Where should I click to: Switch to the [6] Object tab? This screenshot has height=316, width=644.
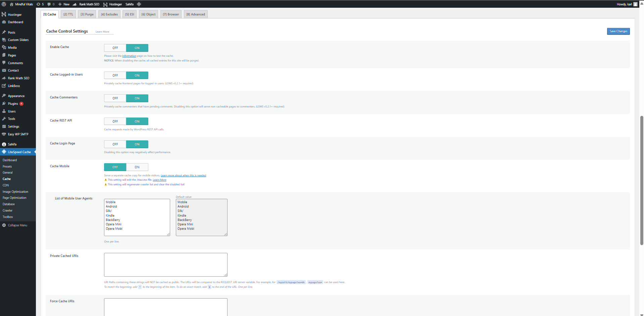tap(148, 14)
